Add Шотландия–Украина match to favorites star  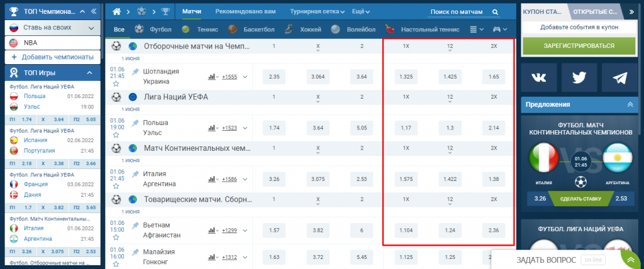click(x=116, y=83)
